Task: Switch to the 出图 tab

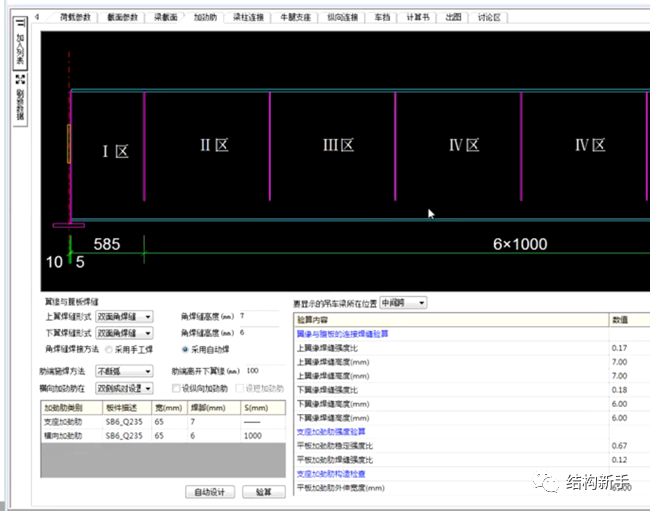Action: point(453,17)
